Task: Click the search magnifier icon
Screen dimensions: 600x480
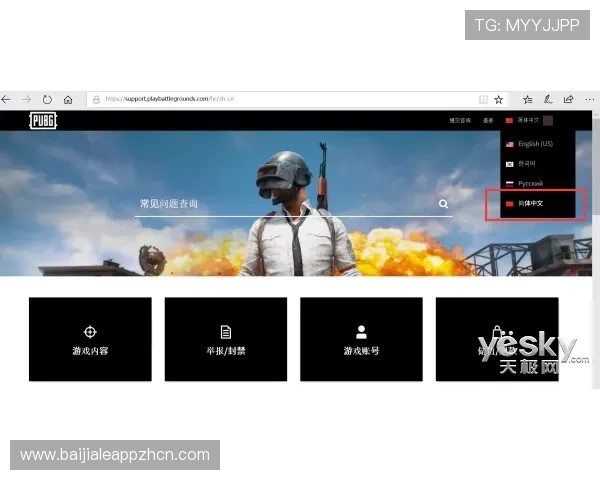Action: click(443, 204)
